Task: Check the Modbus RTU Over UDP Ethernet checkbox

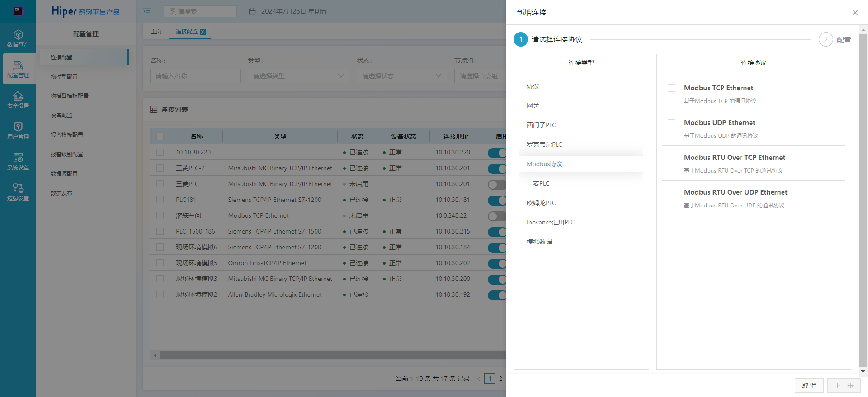Action: pos(671,192)
